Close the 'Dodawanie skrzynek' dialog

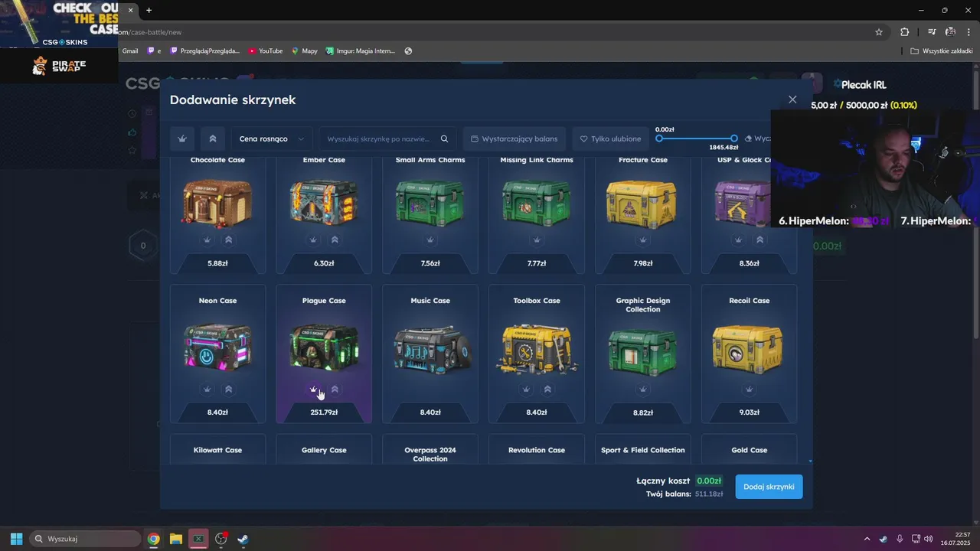tap(792, 99)
